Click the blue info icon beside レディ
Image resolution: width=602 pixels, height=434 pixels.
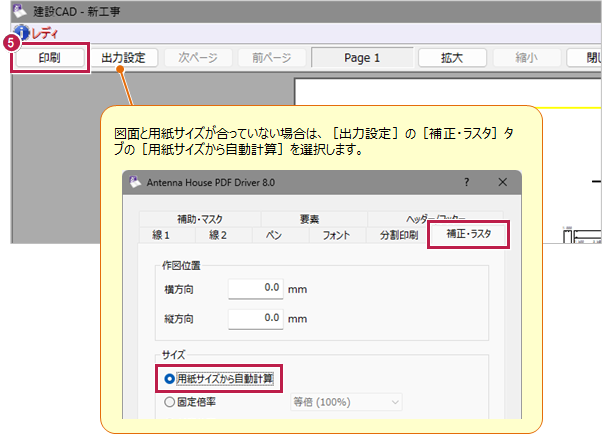point(22,33)
